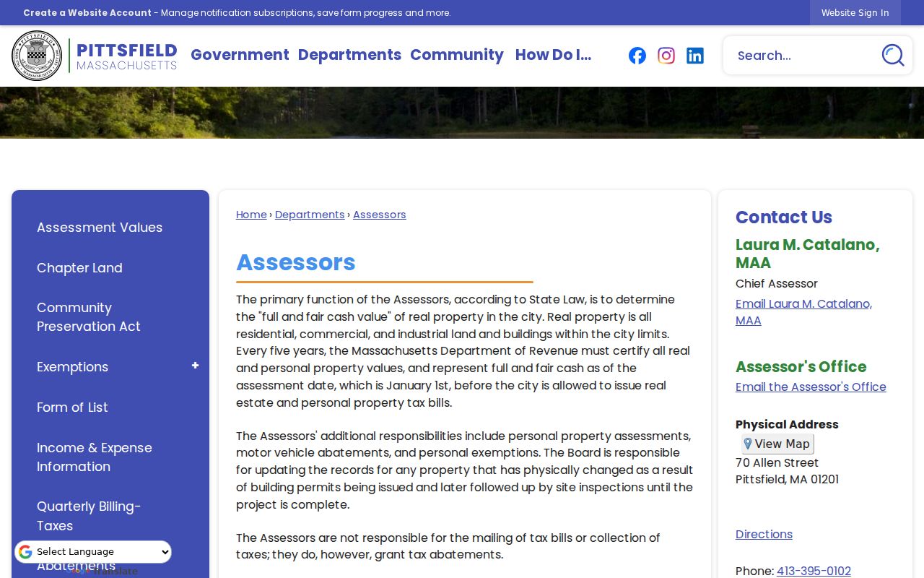The width and height of the screenshot is (924, 578).
Task: Open the Select Language dropdown
Action: 93,552
